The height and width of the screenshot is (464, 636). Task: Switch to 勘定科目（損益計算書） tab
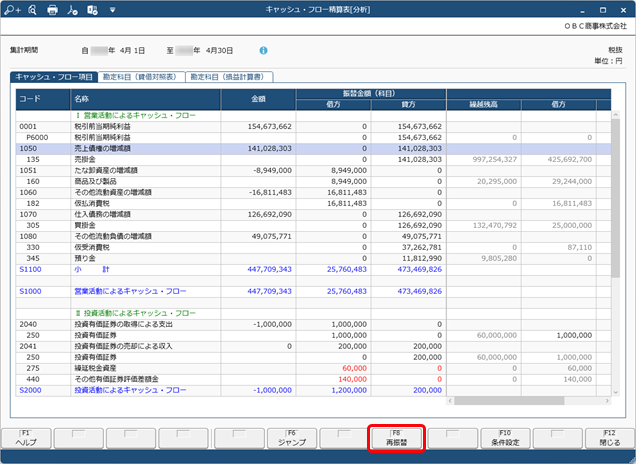pos(229,77)
